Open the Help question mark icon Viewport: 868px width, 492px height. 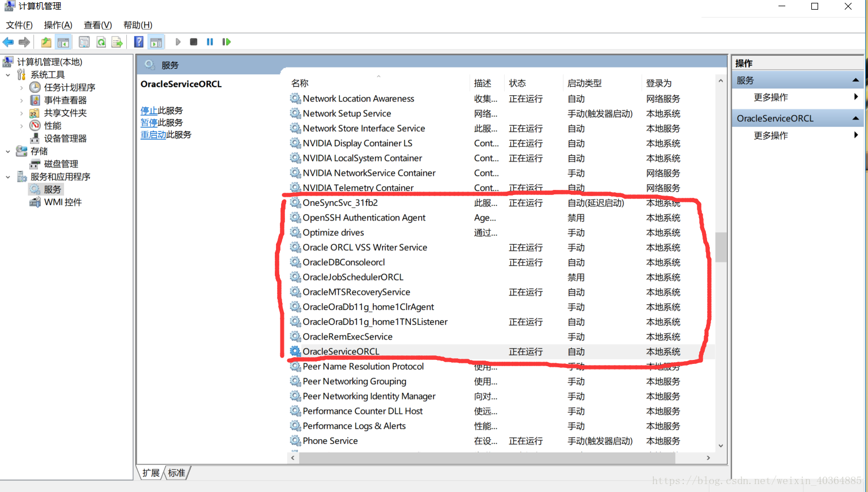[139, 42]
